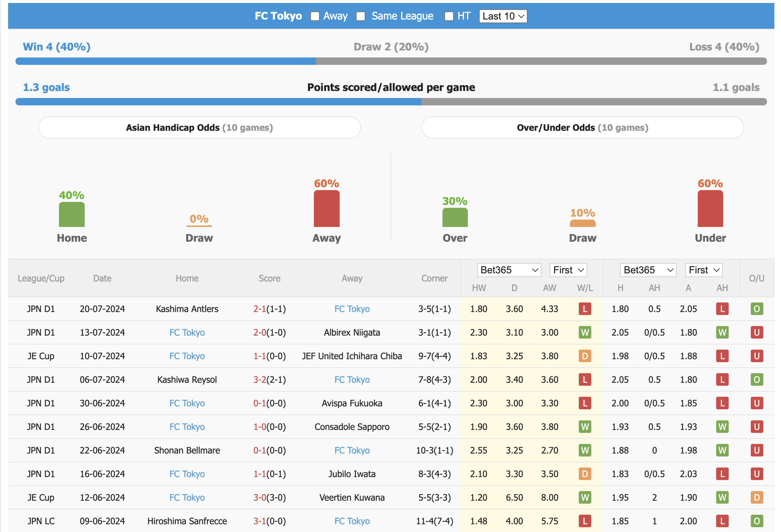Click FC Tokyo link in 20-07-2024 row
781x532 pixels.
click(x=350, y=308)
